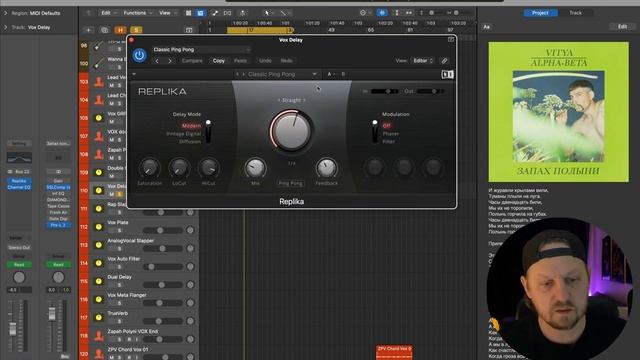Switch to the Project tab
Viewport: 640px width, 360px height.
point(540,13)
